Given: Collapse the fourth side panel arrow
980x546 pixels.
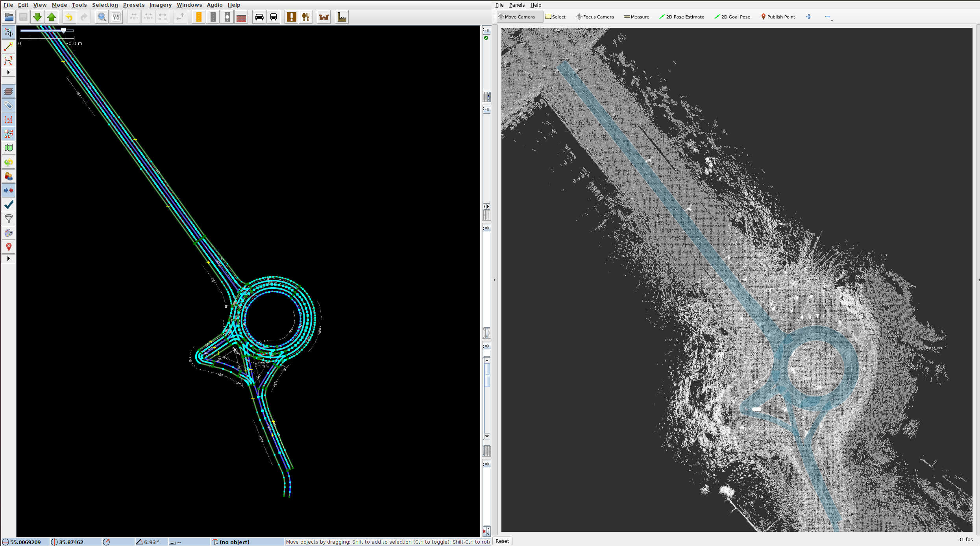Looking at the screenshot, I should (x=487, y=346).
